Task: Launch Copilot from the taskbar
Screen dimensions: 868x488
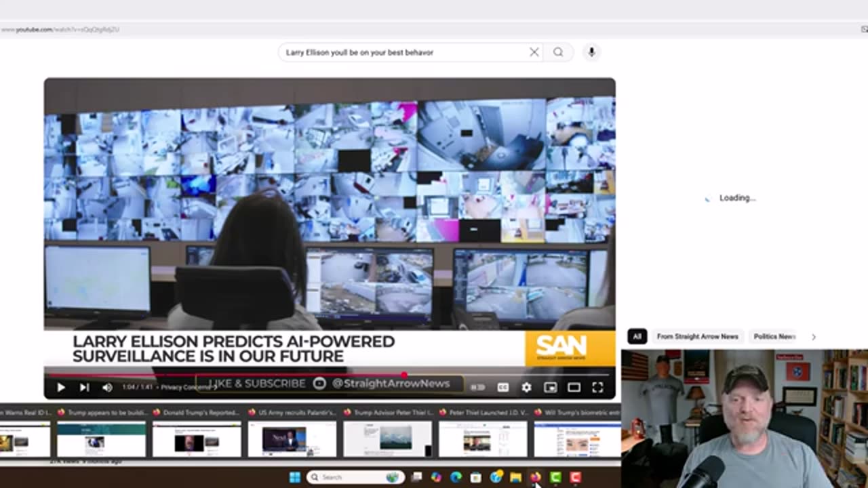Action: pyautogui.click(x=436, y=477)
